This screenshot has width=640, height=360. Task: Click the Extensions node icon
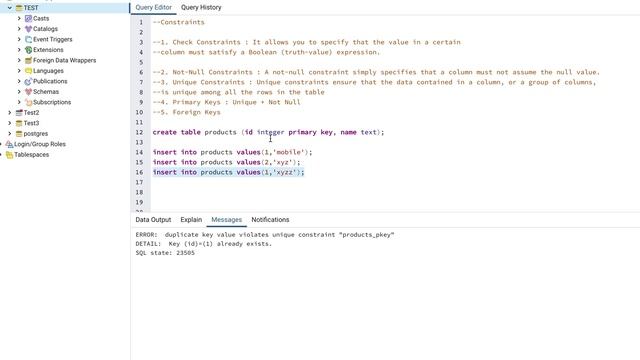pos(28,50)
